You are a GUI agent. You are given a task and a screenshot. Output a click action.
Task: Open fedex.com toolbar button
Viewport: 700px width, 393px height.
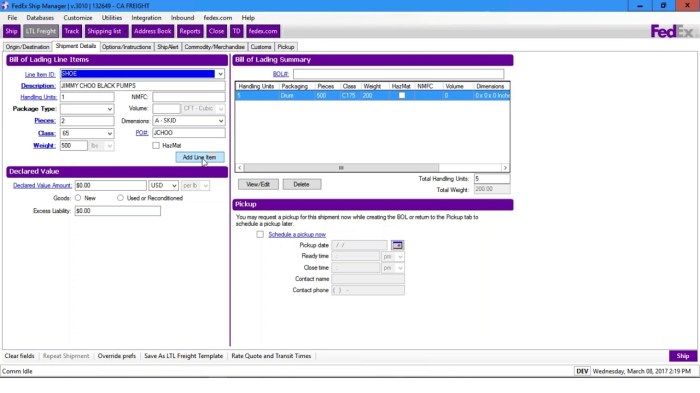(262, 31)
